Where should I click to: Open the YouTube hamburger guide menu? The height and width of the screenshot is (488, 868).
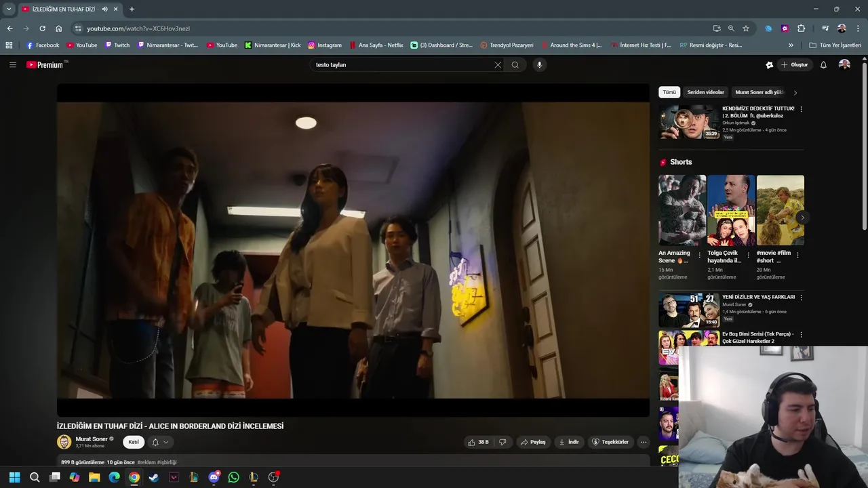click(12, 64)
